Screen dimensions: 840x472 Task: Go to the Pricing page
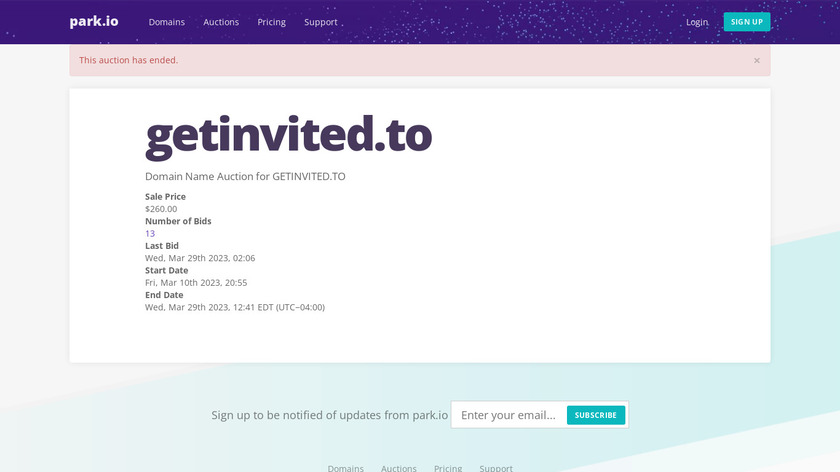pyautogui.click(x=271, y=22)
